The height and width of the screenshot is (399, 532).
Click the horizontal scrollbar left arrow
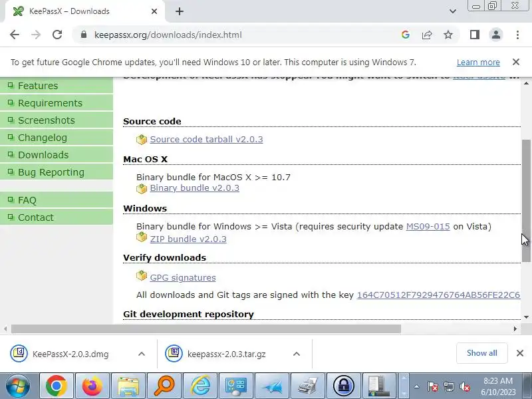pyautogui.click(x=5, y=329)
